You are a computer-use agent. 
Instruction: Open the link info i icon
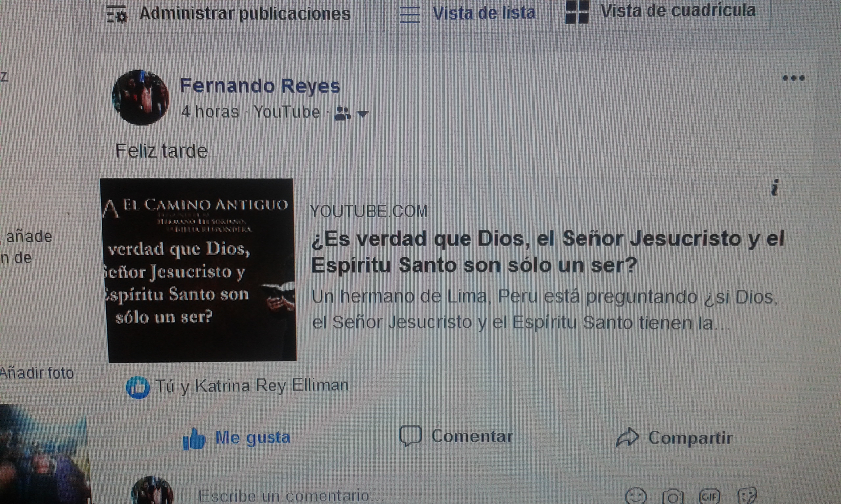tap(775, 187)
